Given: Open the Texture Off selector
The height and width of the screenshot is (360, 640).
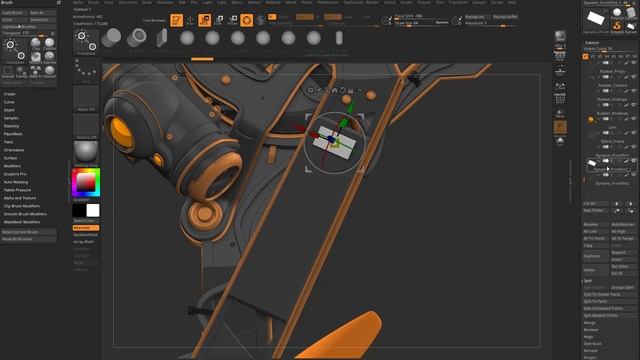Looking at the screenshot, I should click(x=86, y=126).
